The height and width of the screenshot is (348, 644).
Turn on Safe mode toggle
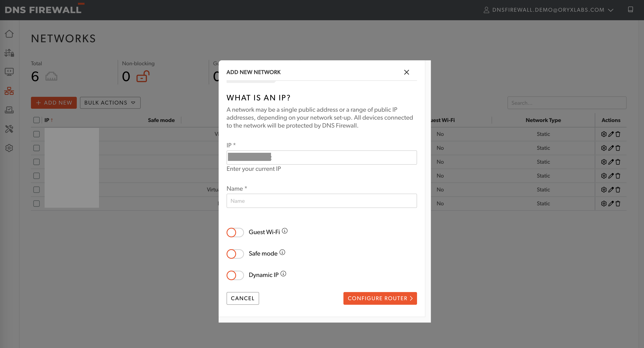(x=235, y=254)
